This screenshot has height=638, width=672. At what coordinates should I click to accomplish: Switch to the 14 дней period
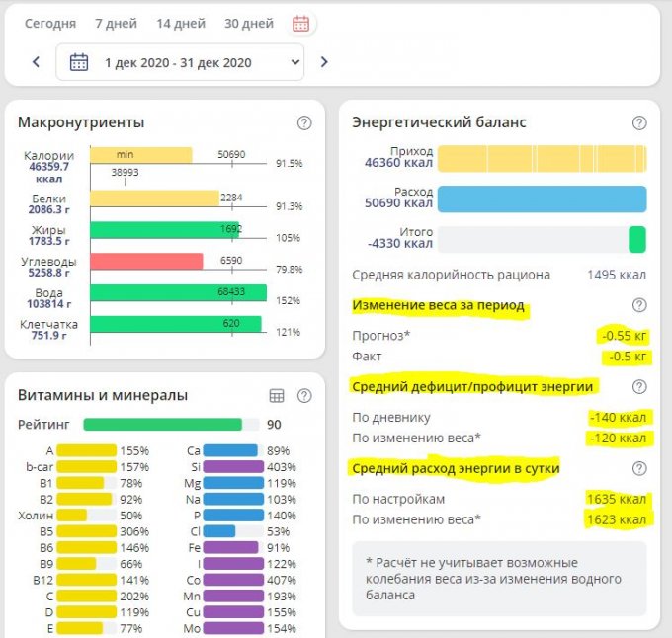coord(181,24)
